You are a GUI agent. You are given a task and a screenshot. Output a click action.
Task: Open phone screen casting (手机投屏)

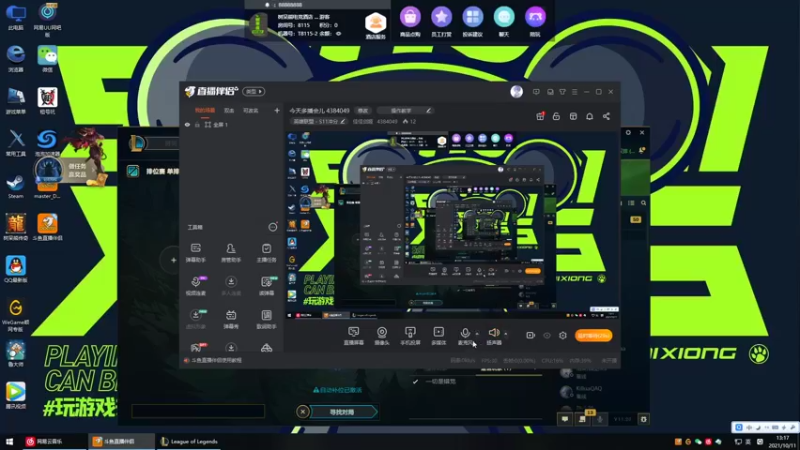pyautogui.click(x=410, y=336)
